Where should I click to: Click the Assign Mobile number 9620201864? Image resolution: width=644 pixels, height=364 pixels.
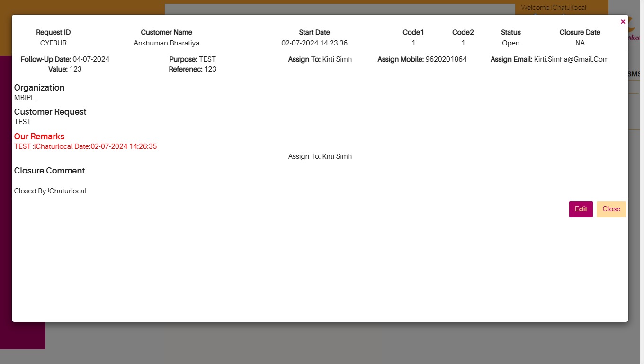pos(446,59)
